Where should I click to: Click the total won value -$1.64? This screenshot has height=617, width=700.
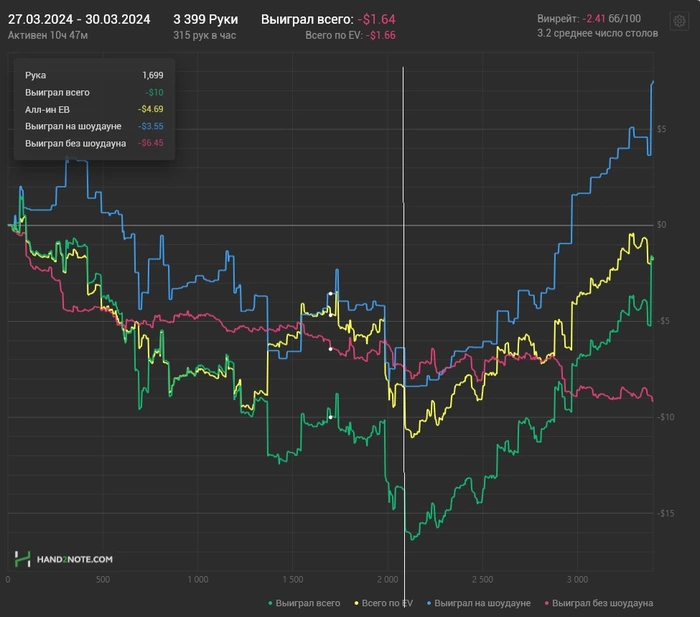click(376, 19)
